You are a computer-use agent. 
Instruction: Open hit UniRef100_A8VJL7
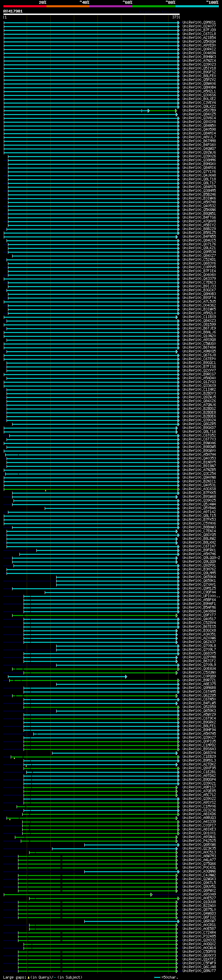pyautogui.click(x=199, y=137)
